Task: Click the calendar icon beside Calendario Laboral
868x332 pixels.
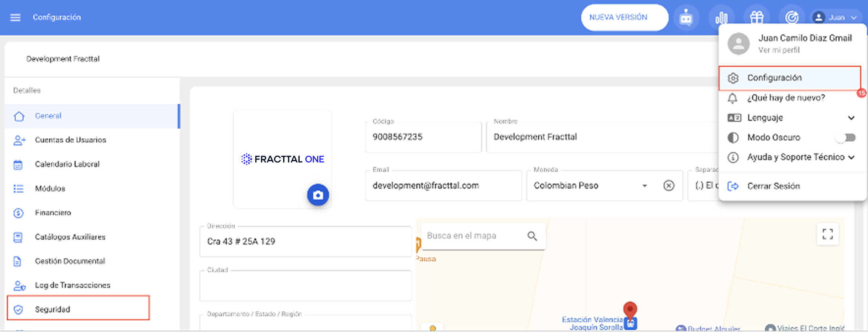Action: 18,165
